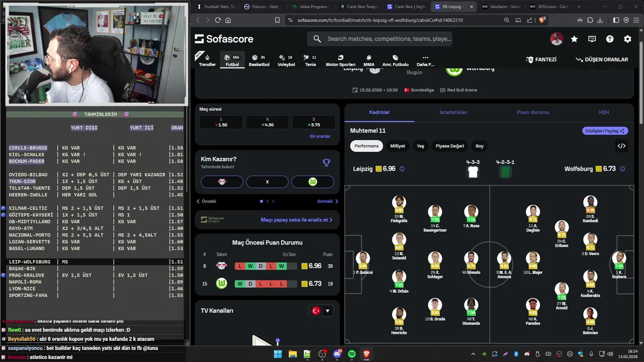The width and height of the screenshot is (644, 362).
Task: Open the favorites star icon
Action: [574, 39]
